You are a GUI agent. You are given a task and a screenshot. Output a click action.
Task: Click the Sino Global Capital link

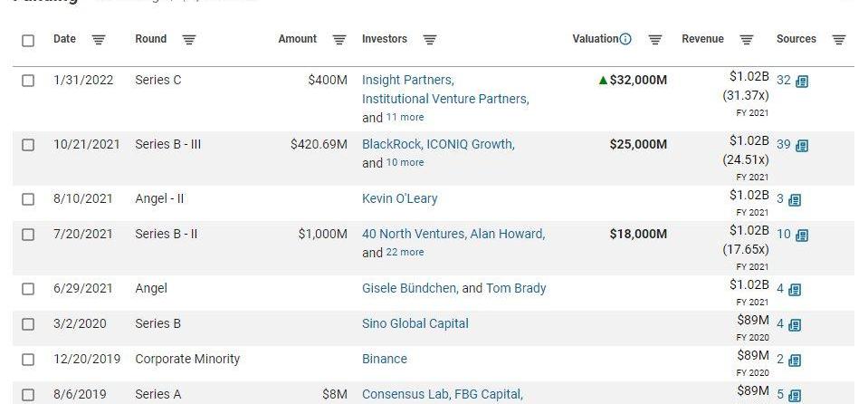coord(415,323)
